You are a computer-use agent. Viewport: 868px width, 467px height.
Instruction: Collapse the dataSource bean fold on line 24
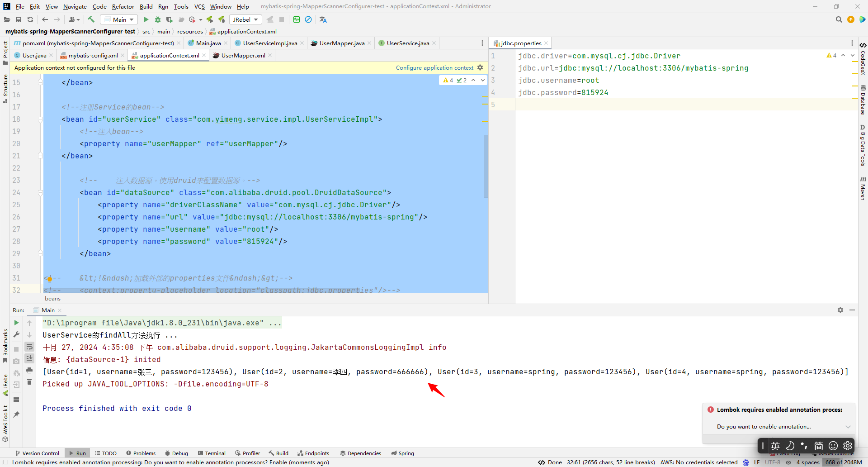click(40, 192)
